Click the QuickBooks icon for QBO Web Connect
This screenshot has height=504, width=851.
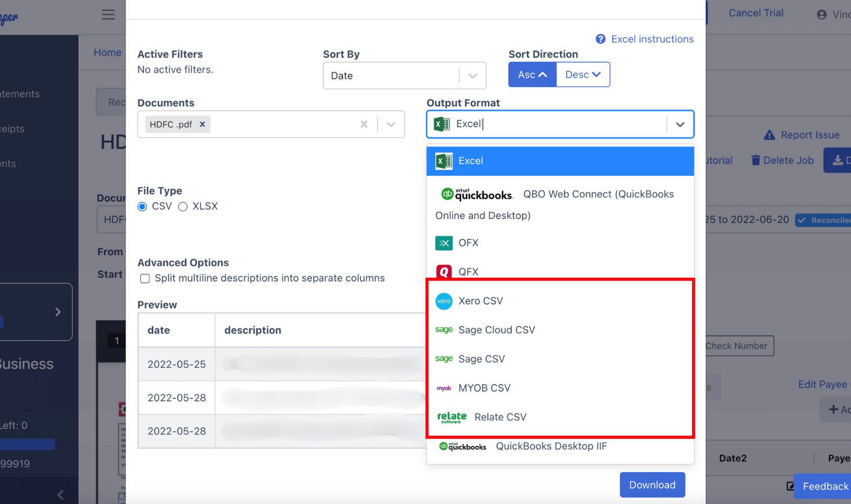(447, 194)
